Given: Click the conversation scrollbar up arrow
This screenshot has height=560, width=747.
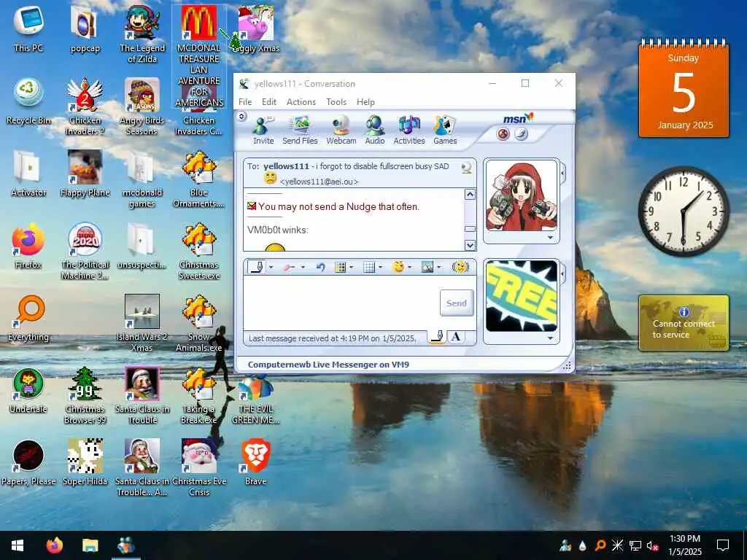Looking at the screenshot, I should click(470, 194).
